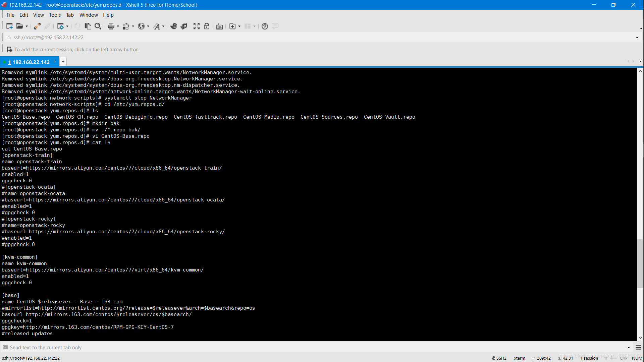Click the [openstack-train] line in terminal
Screen dimensions: 644x362
click(x=27, y=155)
